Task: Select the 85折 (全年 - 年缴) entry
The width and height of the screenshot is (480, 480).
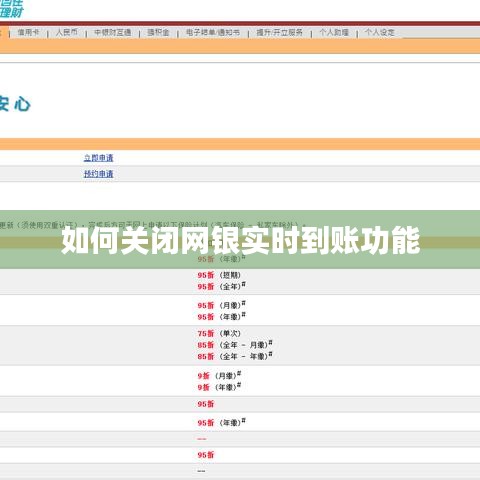Action: pos(235,356)
